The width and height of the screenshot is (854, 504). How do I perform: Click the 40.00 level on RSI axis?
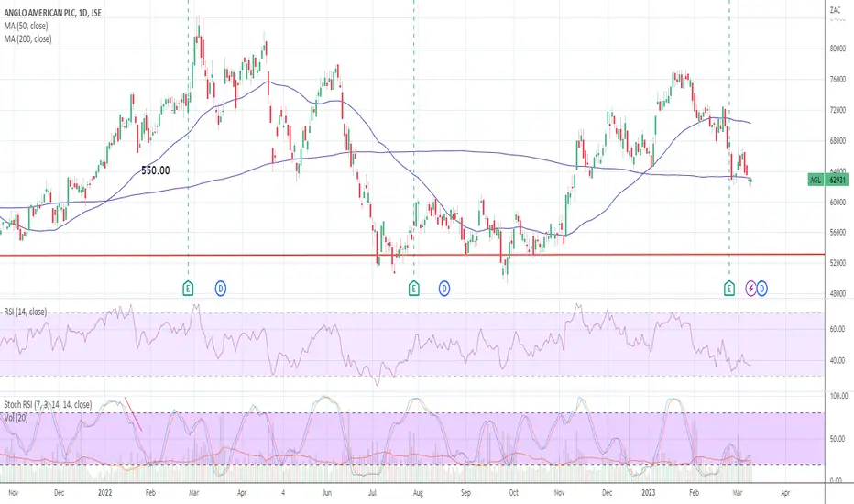point(838,360)
